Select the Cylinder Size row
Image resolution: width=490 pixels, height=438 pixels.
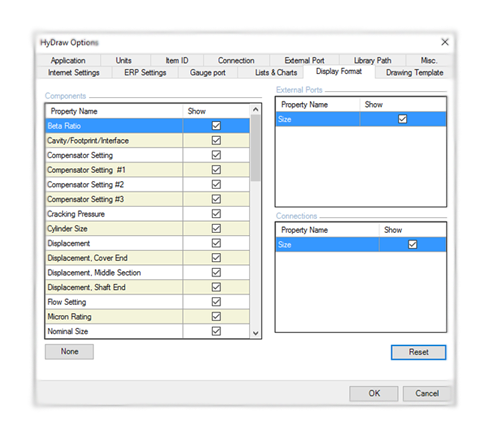(147, 228)
